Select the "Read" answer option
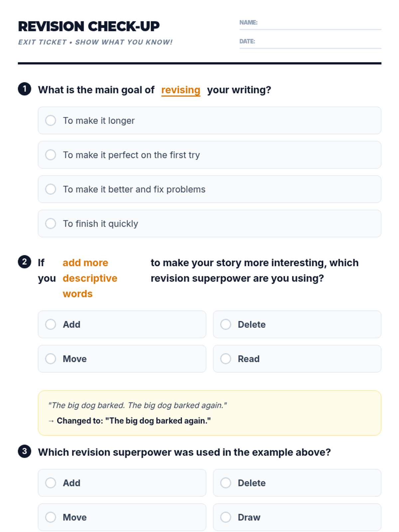Screen dimensions: 399x532 point(225,359)
